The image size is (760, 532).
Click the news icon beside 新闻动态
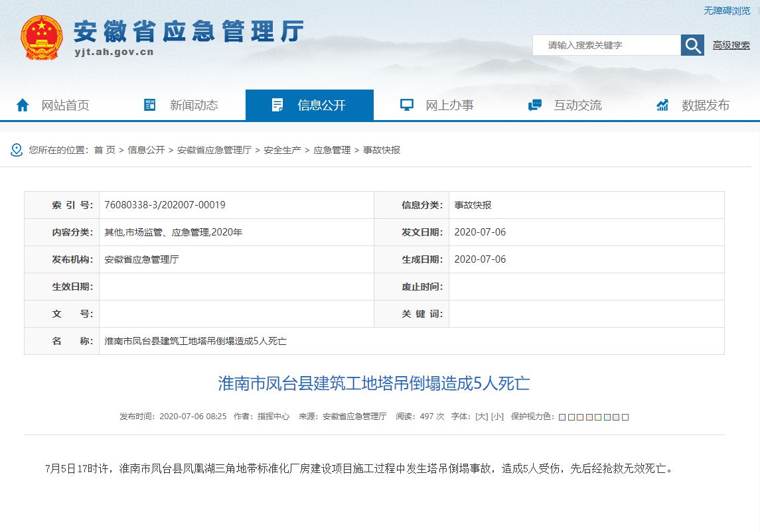click(x=150, y=105)
